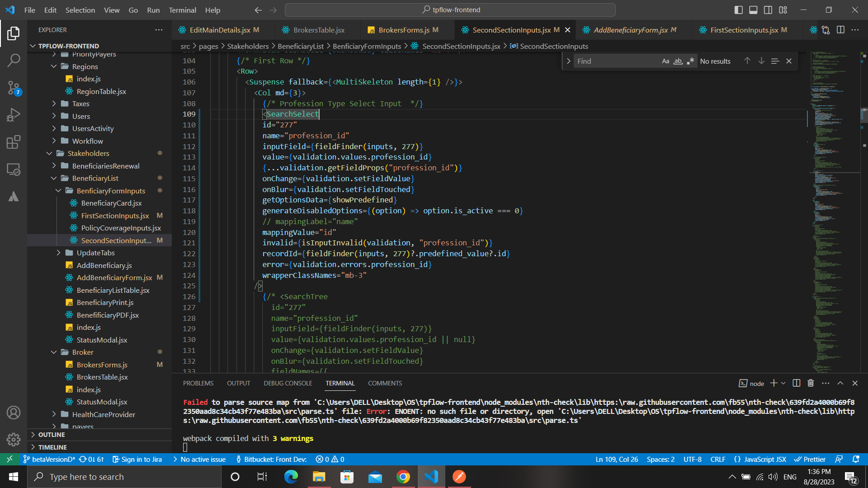Switch to the PROBLEMS panel tab
868x488 pixels.
click(x=198, y=383)
